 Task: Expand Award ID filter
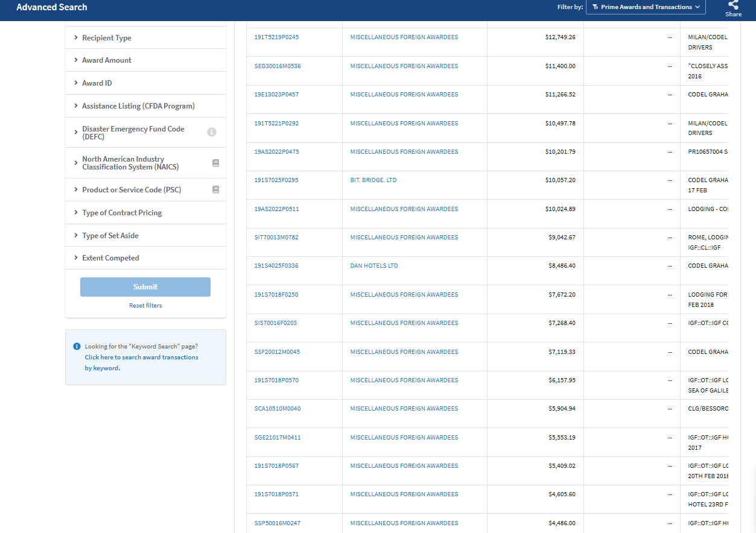pyautogui.click(x=145, y=83)
